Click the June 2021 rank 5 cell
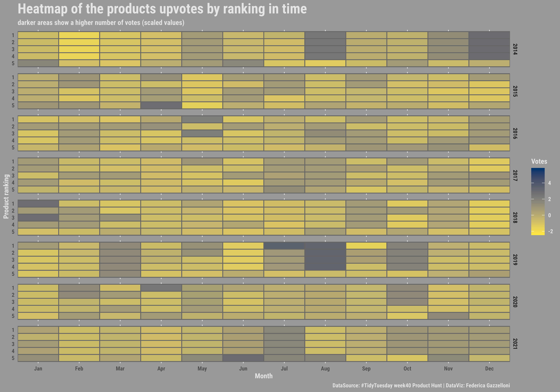Viewport: 560px width, 392px height. (x=243, y=358)
